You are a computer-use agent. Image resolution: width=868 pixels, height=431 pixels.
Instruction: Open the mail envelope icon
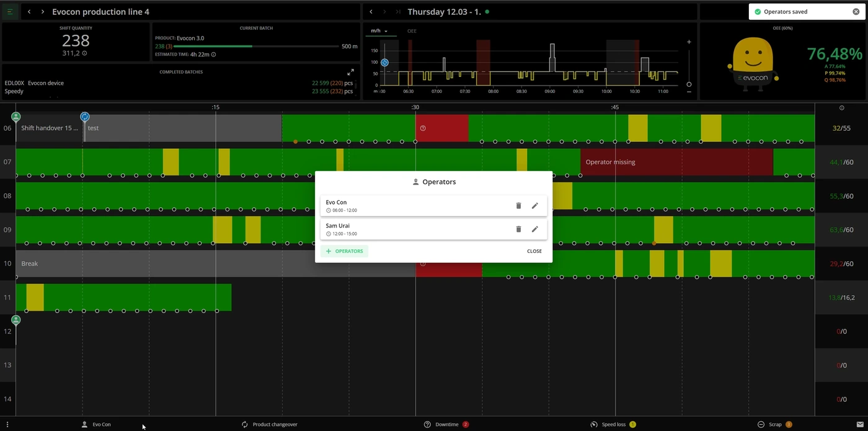[859, 424]
